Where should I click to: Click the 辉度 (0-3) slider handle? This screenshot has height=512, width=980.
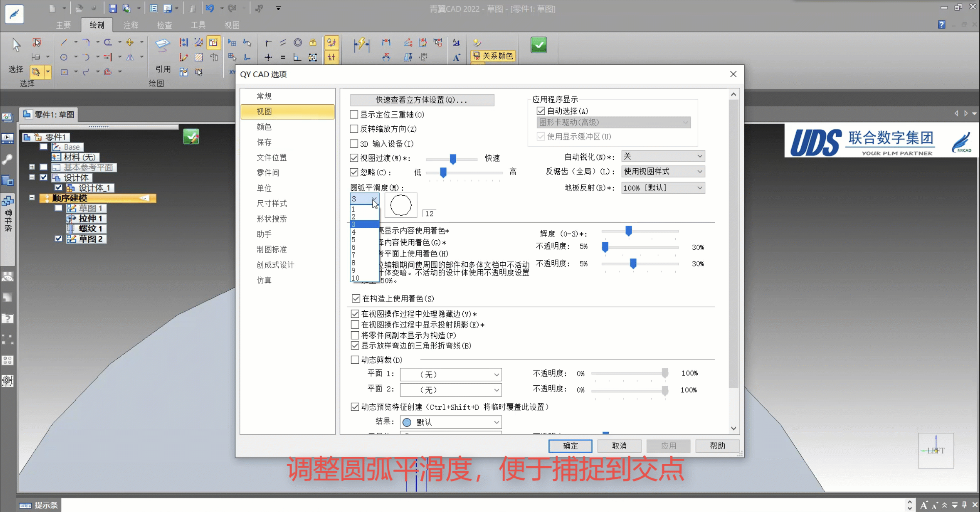(628, 231)
